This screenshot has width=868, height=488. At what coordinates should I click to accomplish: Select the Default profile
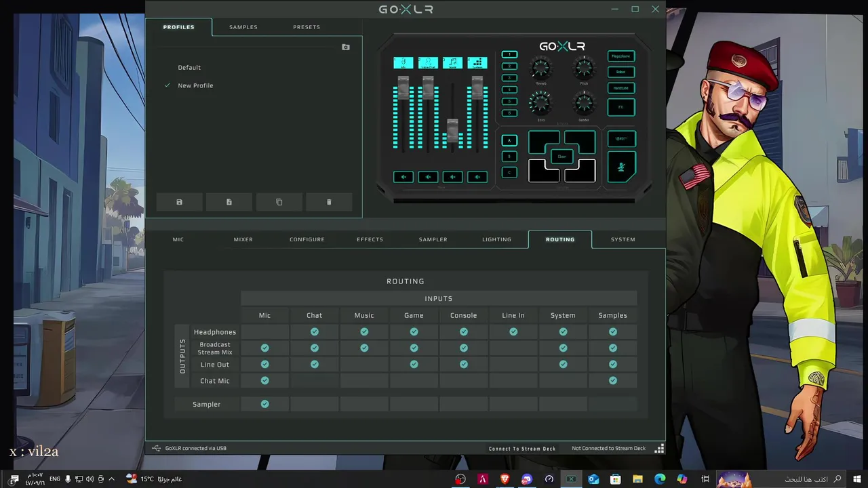pyautogui.click(x=189, y=68)
